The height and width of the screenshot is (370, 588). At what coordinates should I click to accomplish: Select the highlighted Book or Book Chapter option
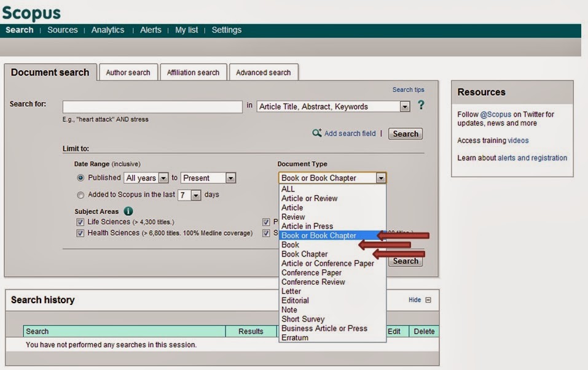pyautogui.click(x=332, y=236)
